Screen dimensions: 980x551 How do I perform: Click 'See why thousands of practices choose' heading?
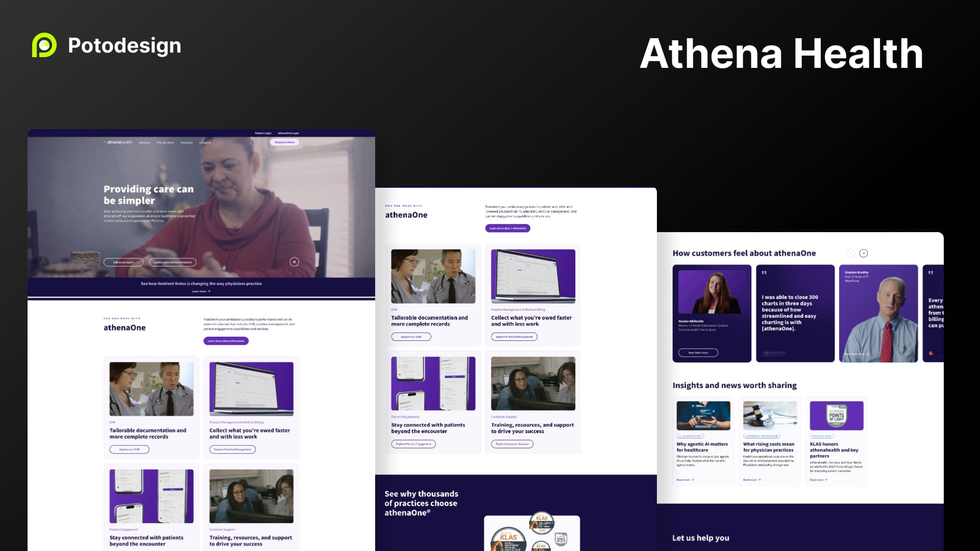point(421,503)
